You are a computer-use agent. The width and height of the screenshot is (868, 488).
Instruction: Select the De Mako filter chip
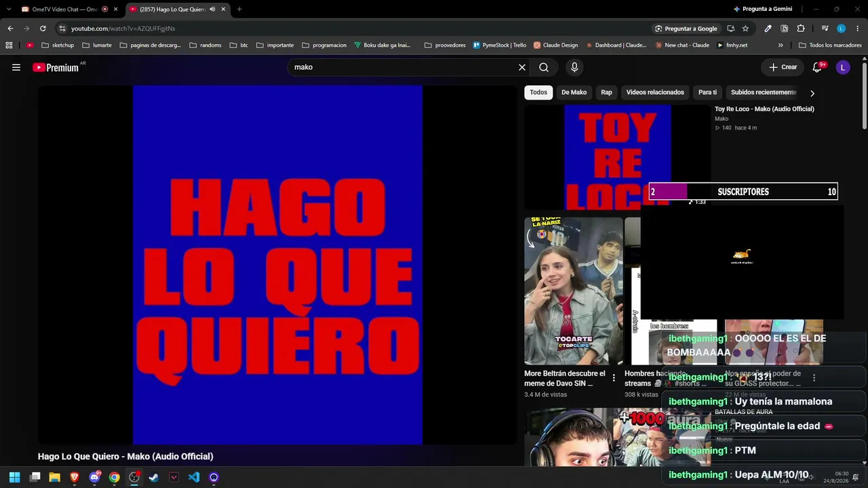(x=574, y=92)
